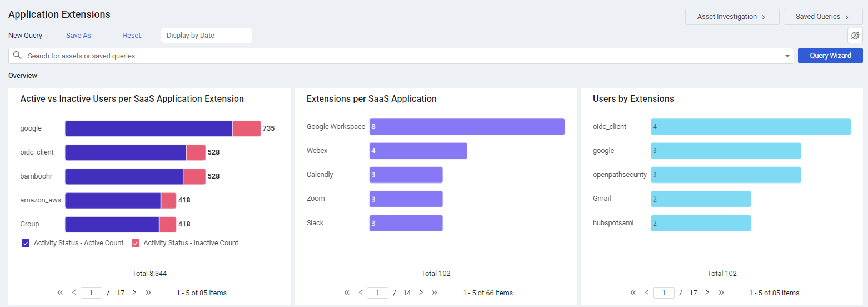The image size is (868, 307).
Task: Click 'Extensions per SaaS Application' chart title
Action: point(372,99)
